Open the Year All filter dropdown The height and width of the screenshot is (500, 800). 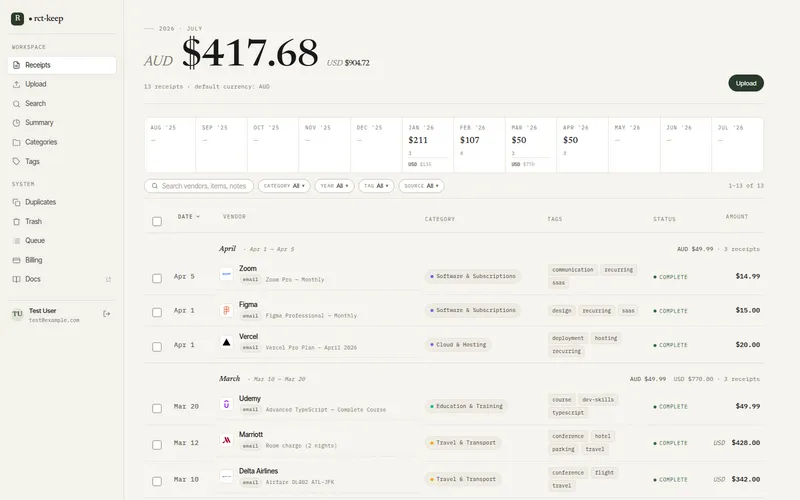(x=334, y=186)
